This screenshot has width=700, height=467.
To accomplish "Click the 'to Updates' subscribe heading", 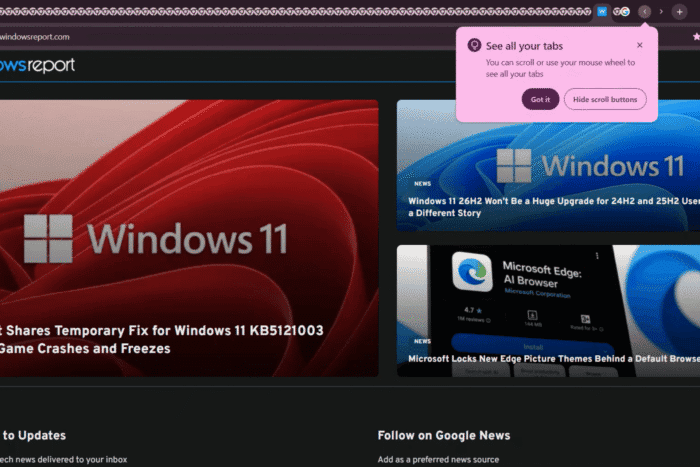I will tap(33, 435).
